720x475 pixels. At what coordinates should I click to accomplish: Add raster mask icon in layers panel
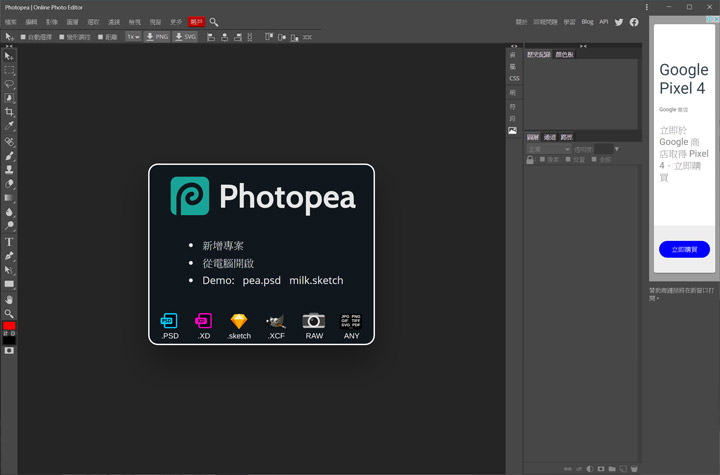(601, 469)
